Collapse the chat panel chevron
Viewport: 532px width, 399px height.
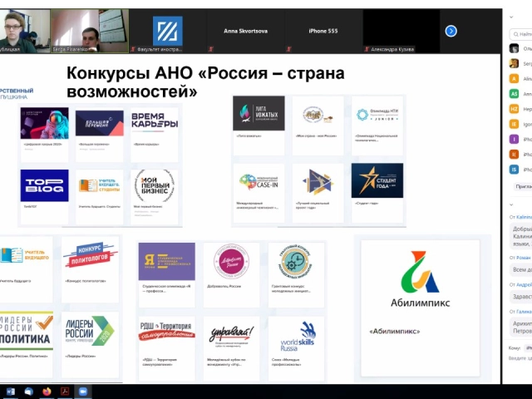pos(511,204)
